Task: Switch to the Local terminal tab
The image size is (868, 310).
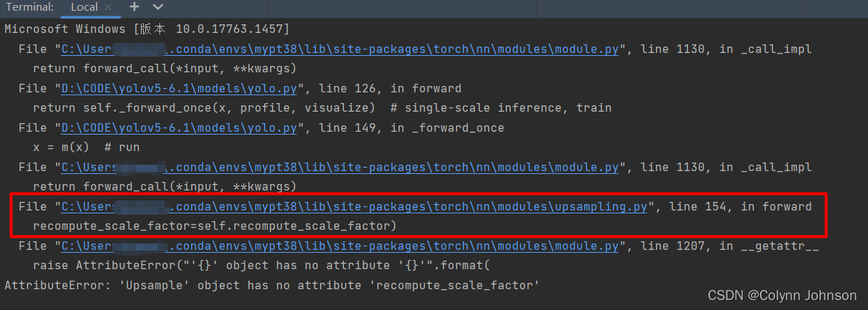Action: point(84,7)
